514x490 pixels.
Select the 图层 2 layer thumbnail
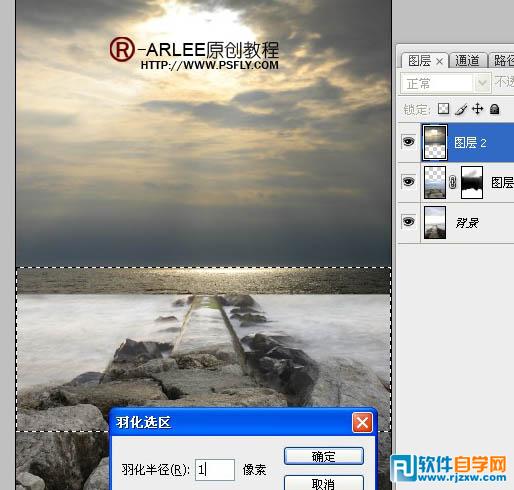(434, 143)
